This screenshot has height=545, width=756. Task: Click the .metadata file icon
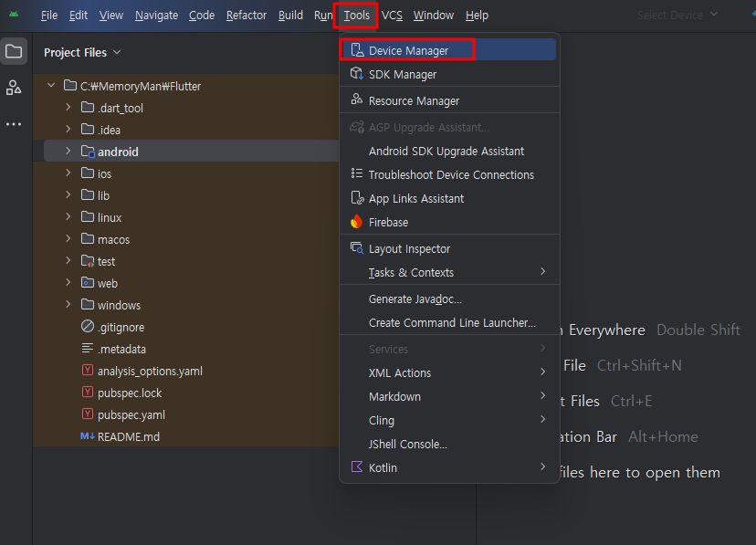coord(88,348)
